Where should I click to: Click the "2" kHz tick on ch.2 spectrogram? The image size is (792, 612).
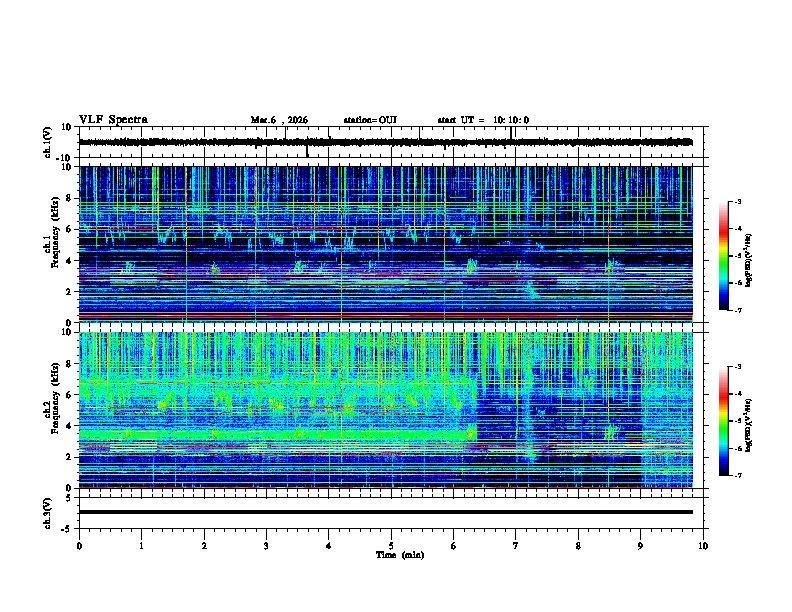pos(70,457)
